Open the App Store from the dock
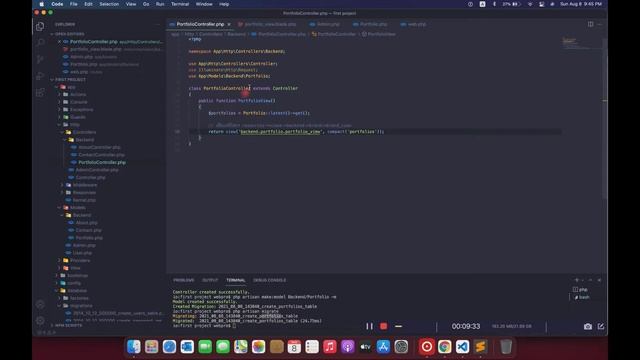Screen dimensions: 640x360 point(383,347)
